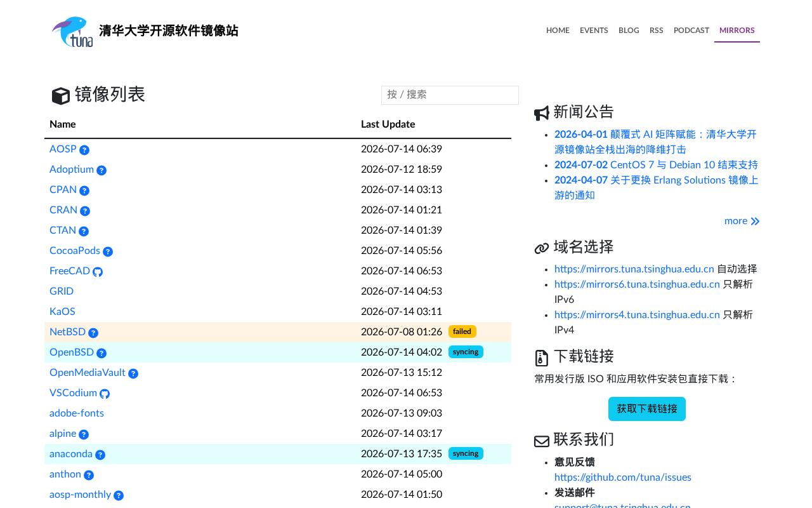Switch to the MIRRORS nav tab
Viewport: 812px width, 508px height.
click(x=737, y=30)
